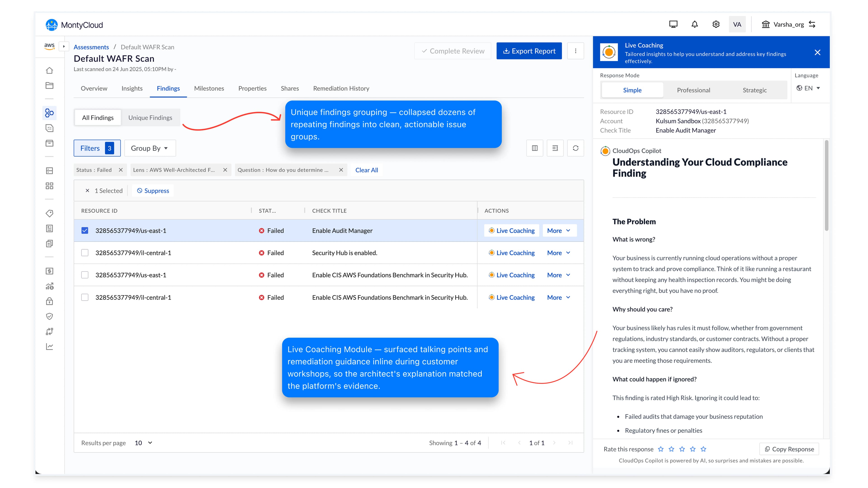Open the shield checkmark compliance sidebar icon
This screenshot has width=868, height=488.
(50, 316)
